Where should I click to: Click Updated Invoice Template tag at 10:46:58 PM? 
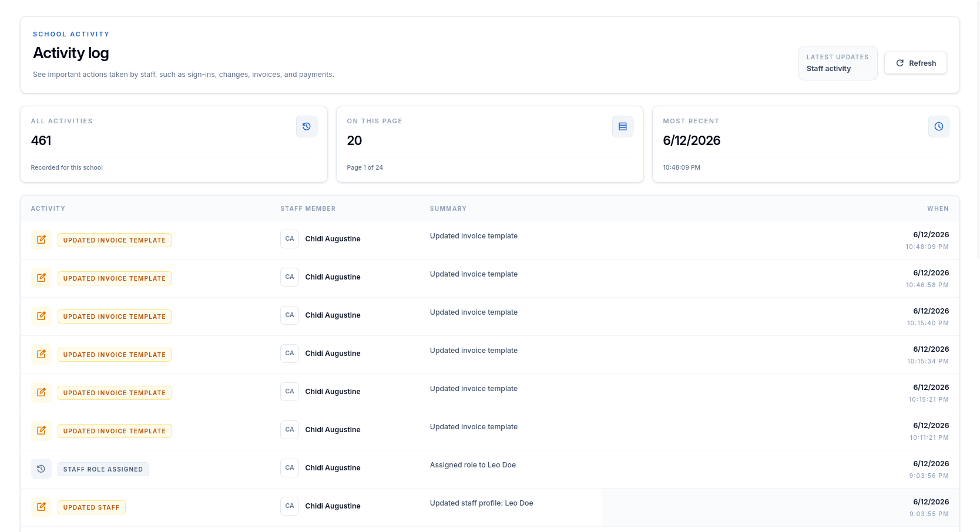pos(115,278)
